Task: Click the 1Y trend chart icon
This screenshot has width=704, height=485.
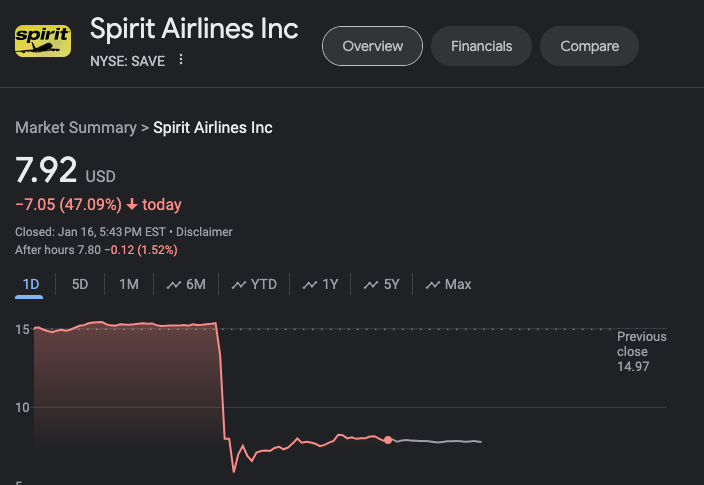Action: [x=309, y=285]
